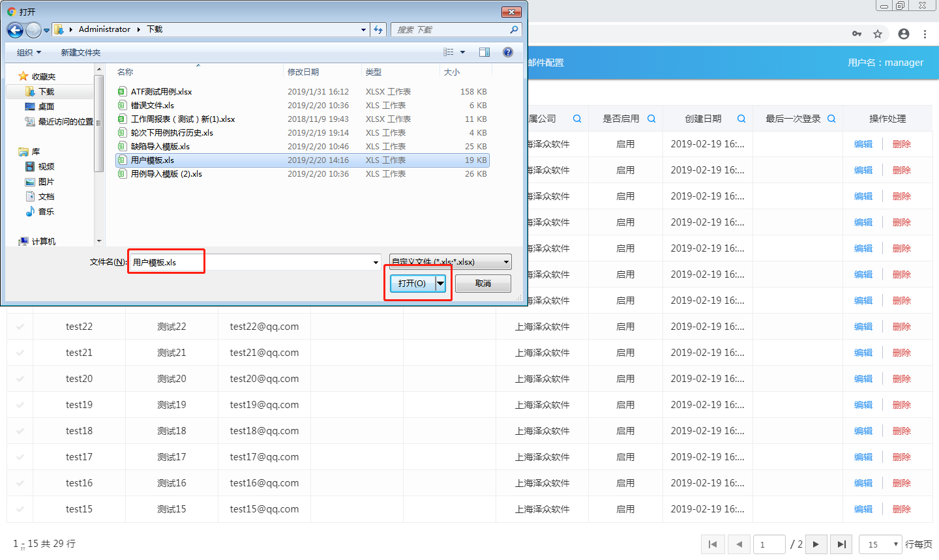
Task: Go to the last page of table
Action: (x=842, y=544)
